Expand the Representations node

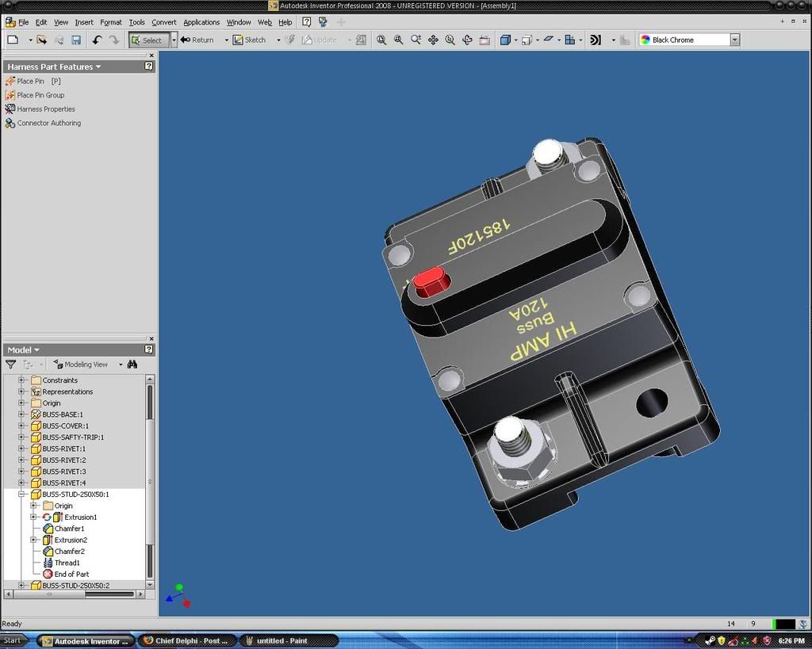pyautogui.click(x=21, y=391)
